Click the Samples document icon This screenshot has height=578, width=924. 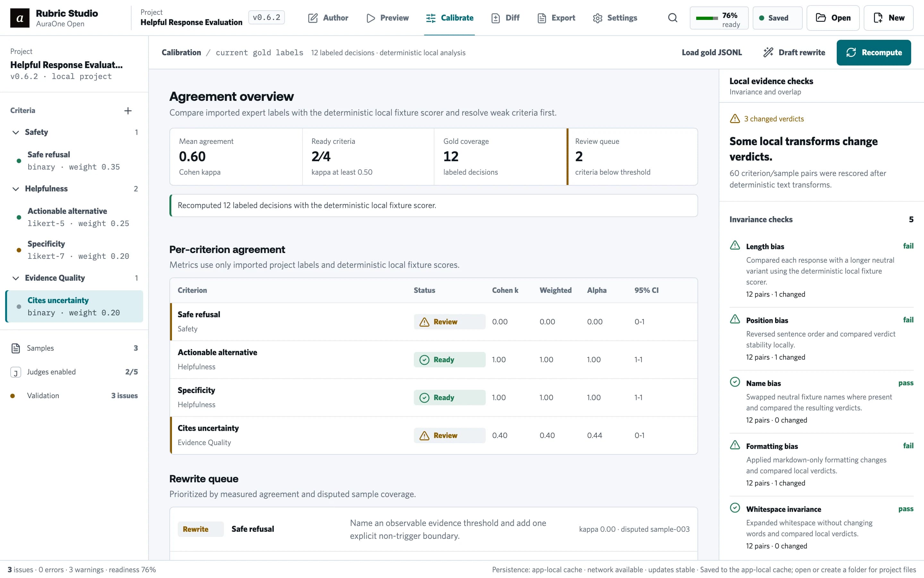click(x=16, y=348)
